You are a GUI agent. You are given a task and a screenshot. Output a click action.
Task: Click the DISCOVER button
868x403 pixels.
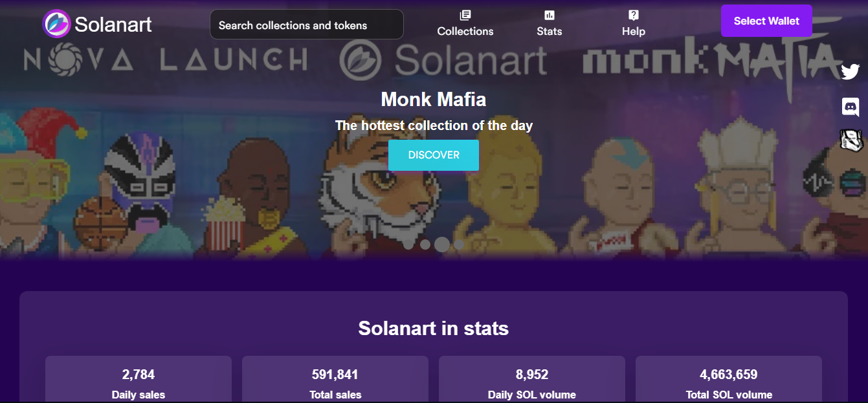tap(433, 155)
